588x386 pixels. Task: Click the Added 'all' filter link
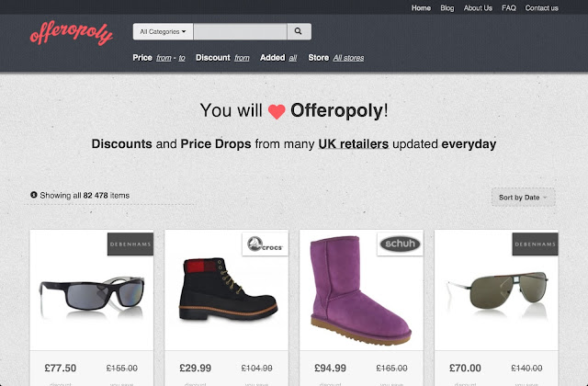(293, 58)
